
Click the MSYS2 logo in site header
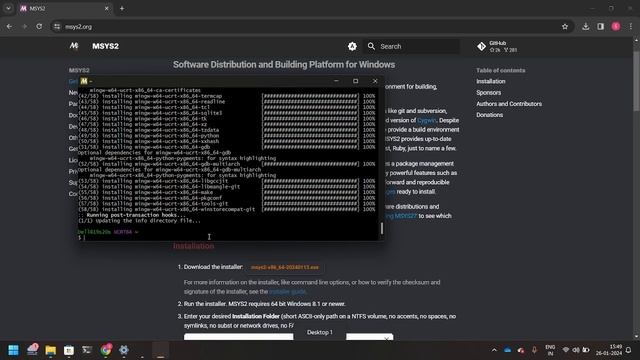[x=74, y=46]
